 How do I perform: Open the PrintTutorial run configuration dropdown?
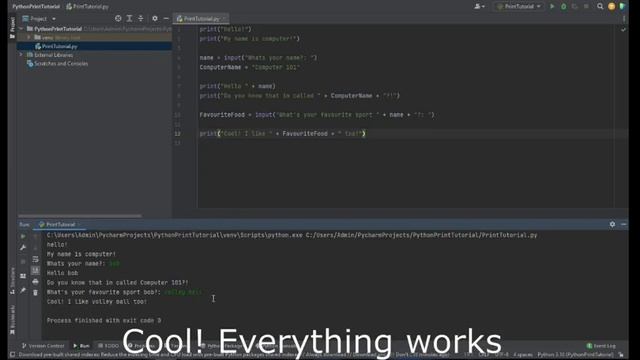coord(519,7)
